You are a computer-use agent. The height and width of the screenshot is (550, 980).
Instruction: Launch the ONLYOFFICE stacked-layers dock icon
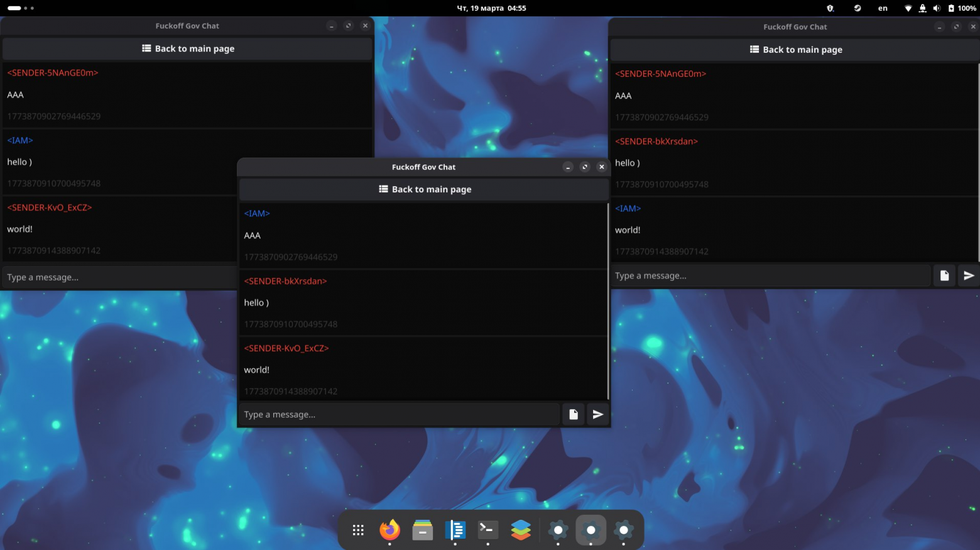pos(521,531)
